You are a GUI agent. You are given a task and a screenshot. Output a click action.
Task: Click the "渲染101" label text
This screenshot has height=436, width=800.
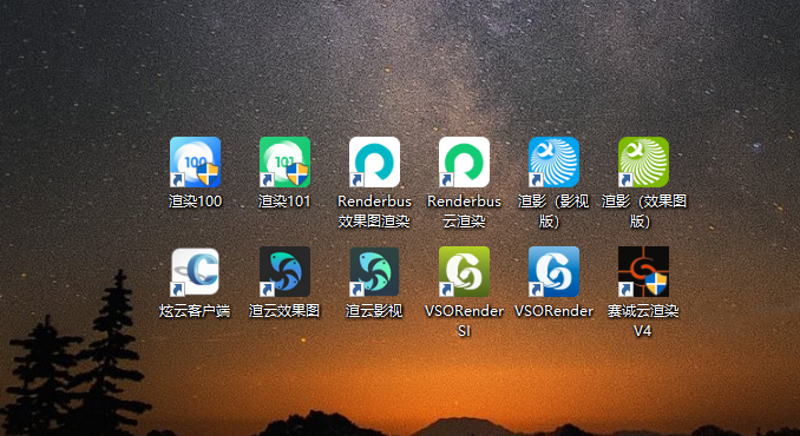[x=285, y=201]
